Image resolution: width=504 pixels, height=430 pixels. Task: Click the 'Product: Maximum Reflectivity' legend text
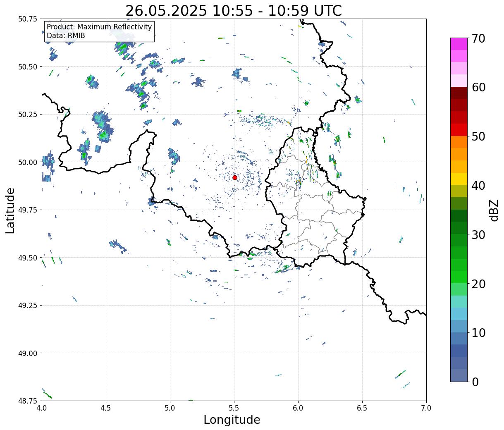point(99,27)
